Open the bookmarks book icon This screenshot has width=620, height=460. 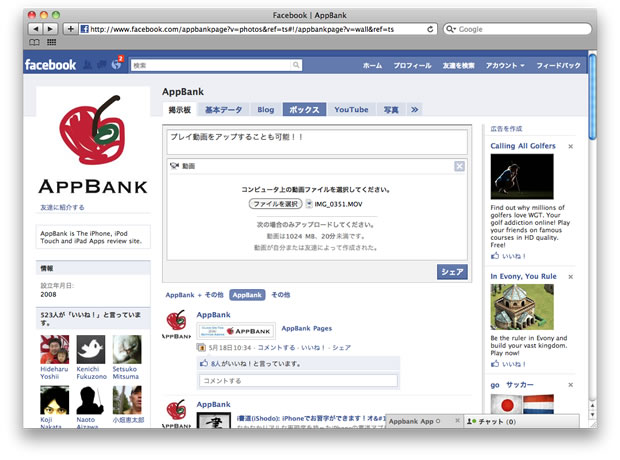pos(34,42)
